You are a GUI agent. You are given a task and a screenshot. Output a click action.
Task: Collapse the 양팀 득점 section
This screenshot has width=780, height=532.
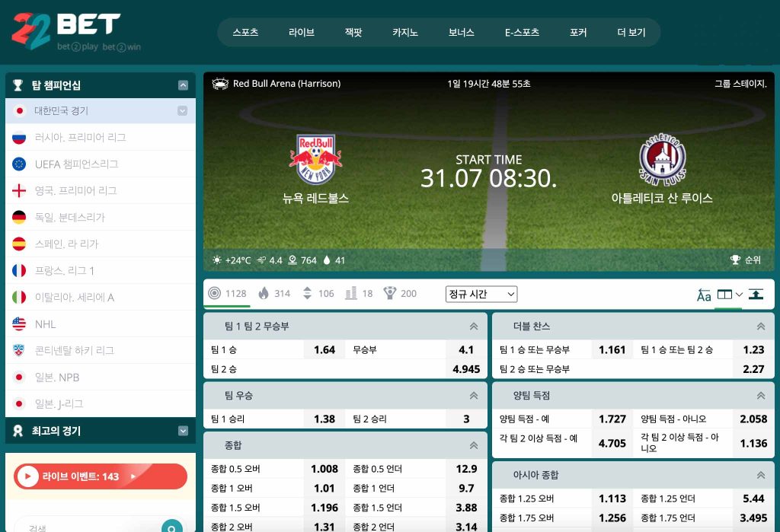(x=761, y=395)
